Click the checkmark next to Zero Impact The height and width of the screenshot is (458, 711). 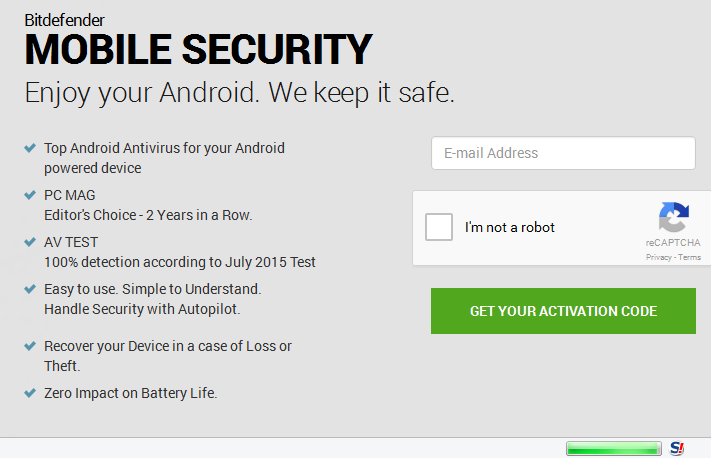[x=31, y=393]
